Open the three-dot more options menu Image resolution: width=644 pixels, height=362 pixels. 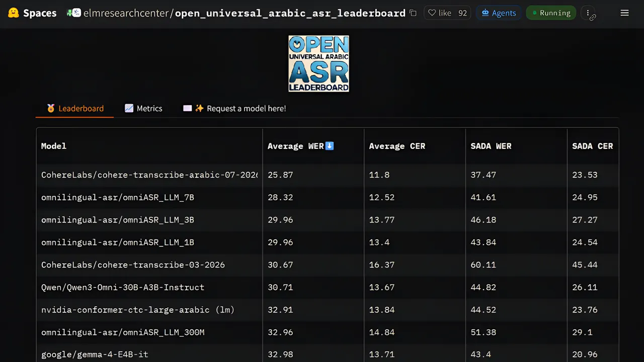(x=588, y=13)
